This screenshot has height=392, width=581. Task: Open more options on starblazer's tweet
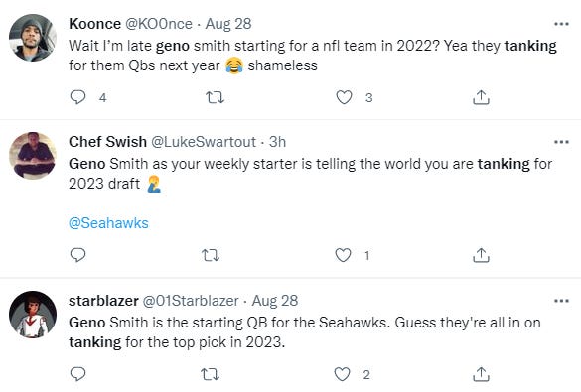tap(561, 301)
